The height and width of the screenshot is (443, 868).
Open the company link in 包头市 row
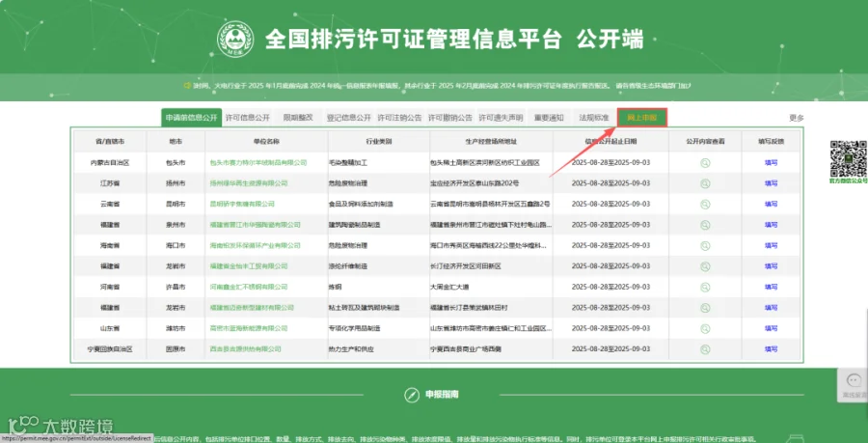click(258, 163)
